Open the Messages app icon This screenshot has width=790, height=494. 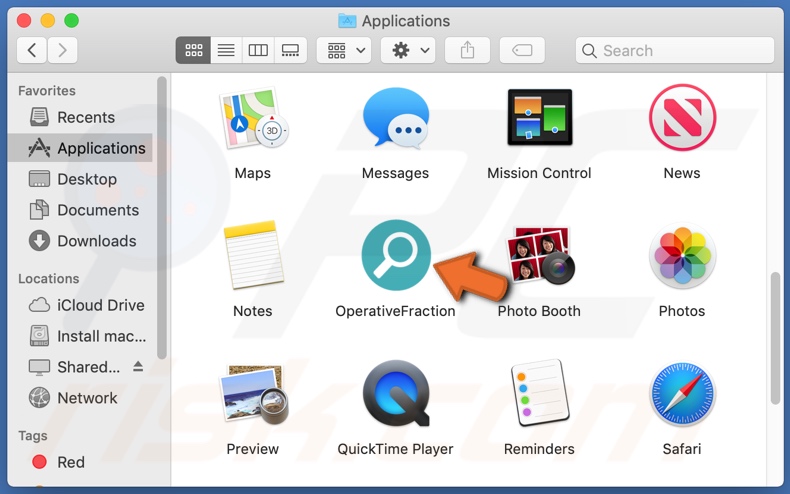point(396,118)
